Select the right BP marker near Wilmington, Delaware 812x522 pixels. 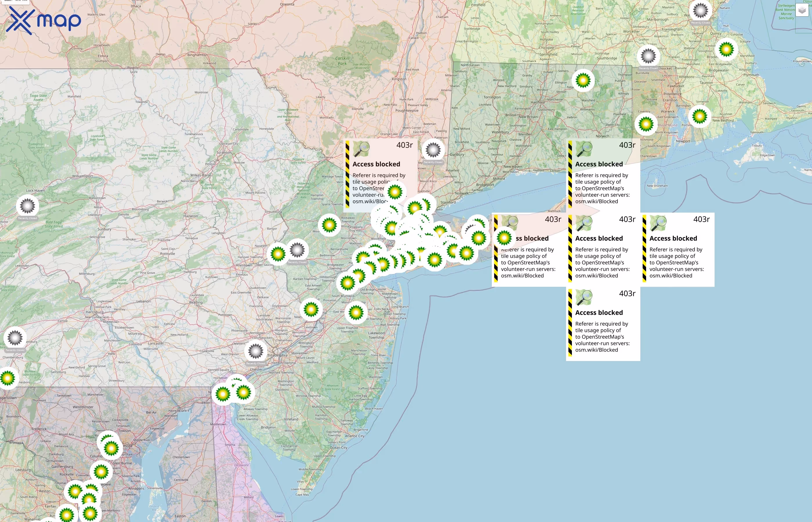(x=243, y=393)
